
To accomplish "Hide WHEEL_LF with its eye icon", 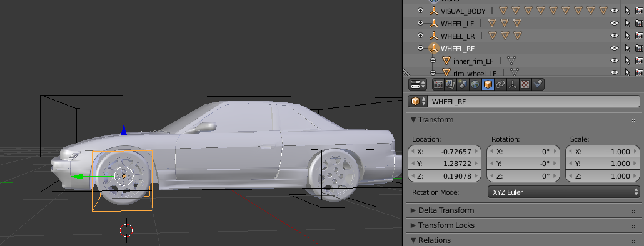I will (615, 23).
